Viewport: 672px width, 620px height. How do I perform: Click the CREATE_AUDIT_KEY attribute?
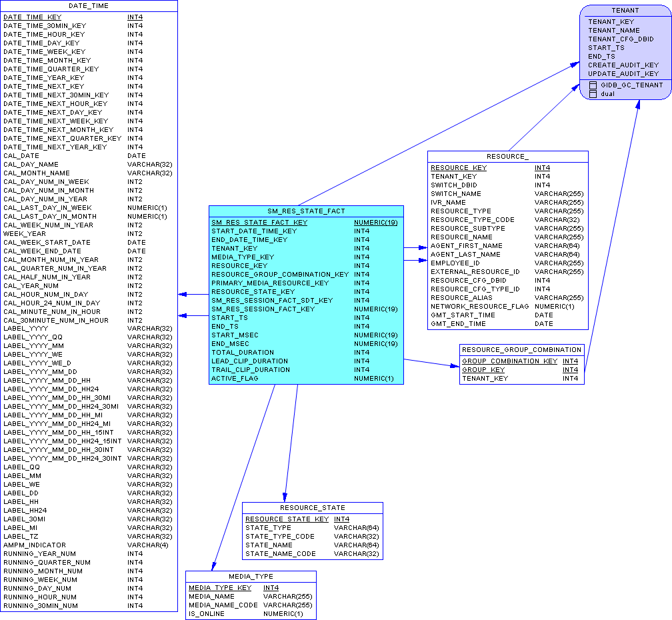623,65
